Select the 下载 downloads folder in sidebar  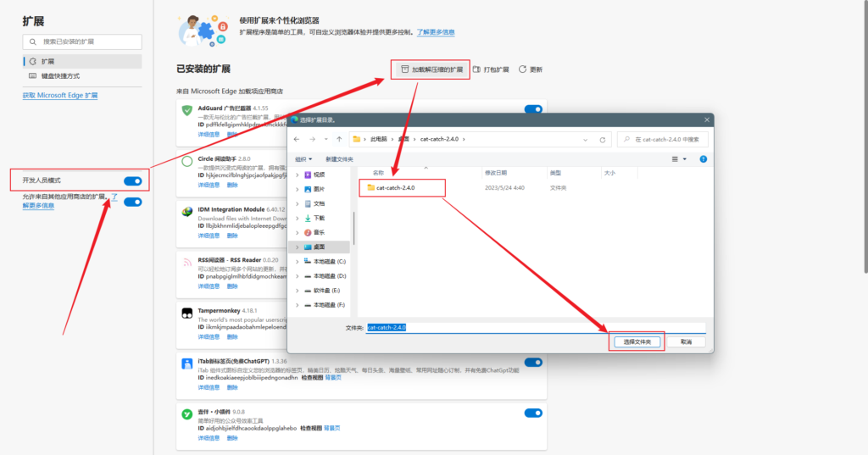click(x=320, y=218)
